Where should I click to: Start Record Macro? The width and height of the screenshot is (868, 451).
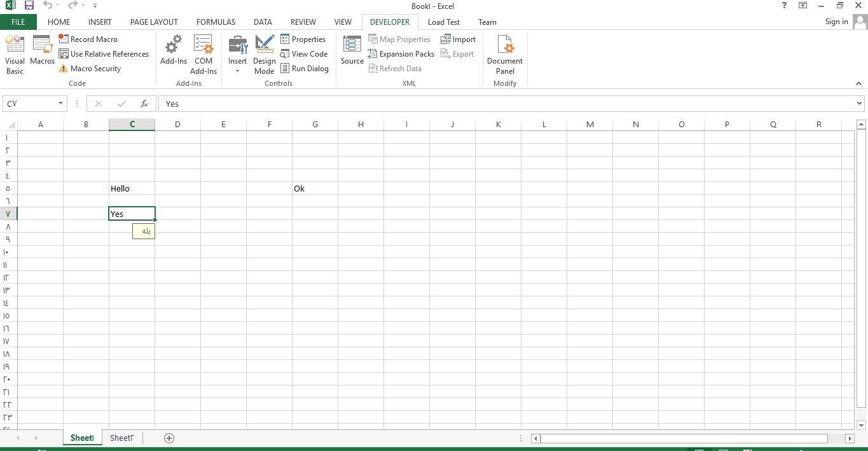pos(88,39)
